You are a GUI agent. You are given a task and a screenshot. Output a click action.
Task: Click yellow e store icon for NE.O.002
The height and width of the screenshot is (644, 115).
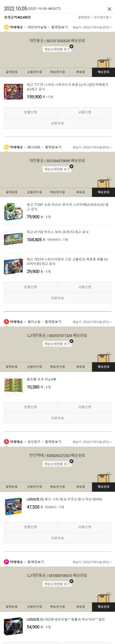tap(6, 147)
